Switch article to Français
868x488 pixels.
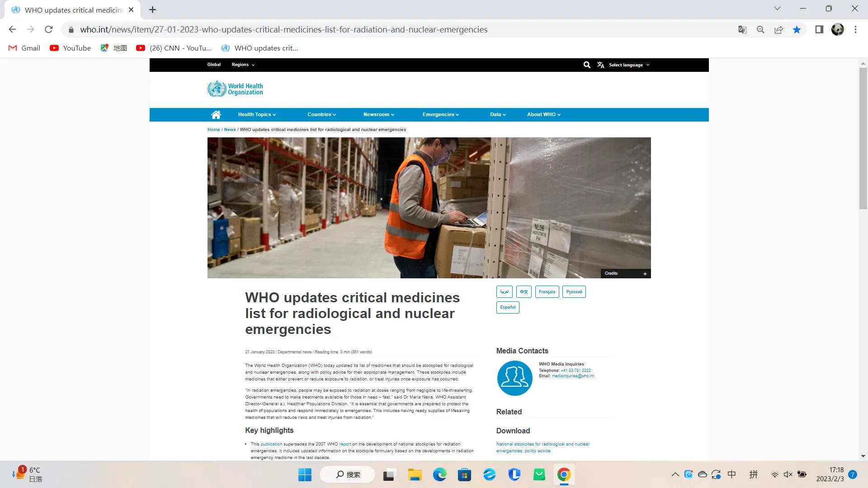pos(547,292)
